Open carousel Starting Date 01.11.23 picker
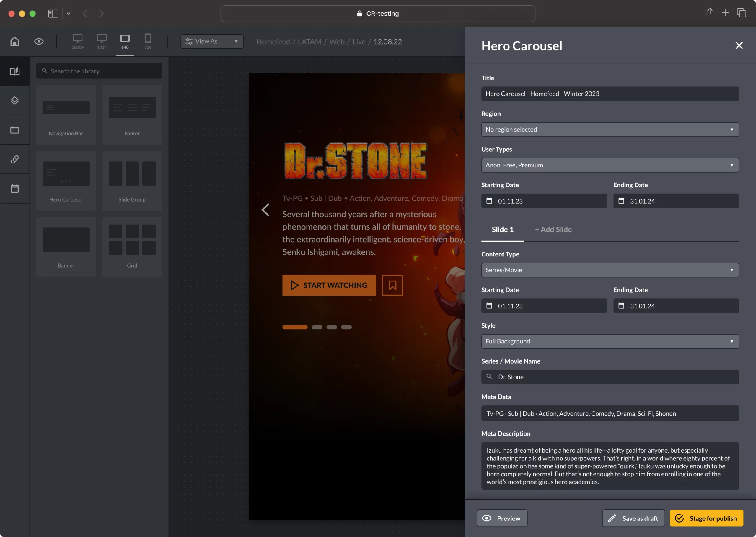Viewport: 756px width, 537px height. pyautogui.click(x=544, y=201)
